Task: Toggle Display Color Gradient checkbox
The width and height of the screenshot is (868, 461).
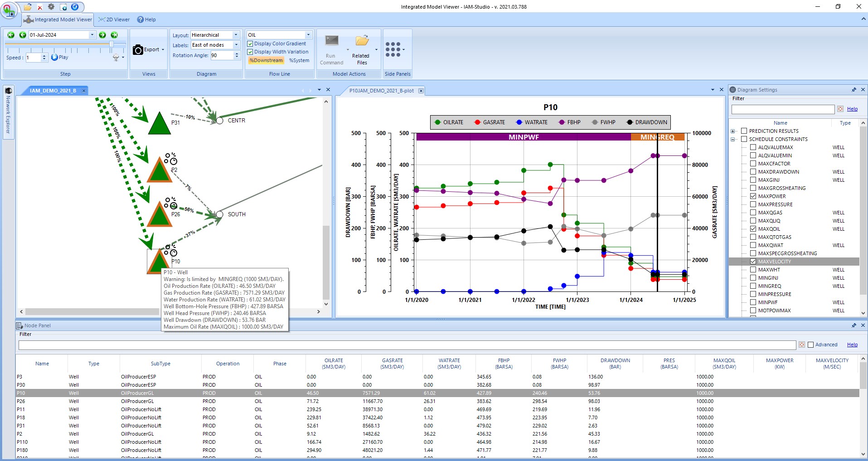Action: [x=250, y=44]
